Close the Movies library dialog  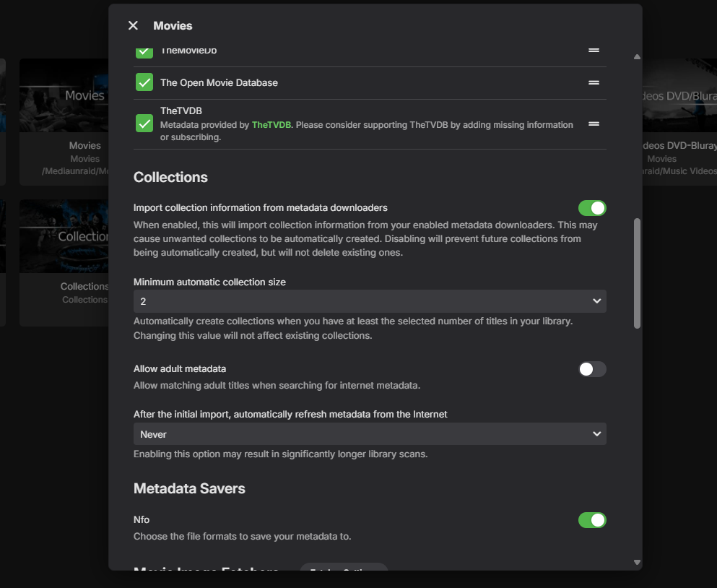tap(133, 25)
